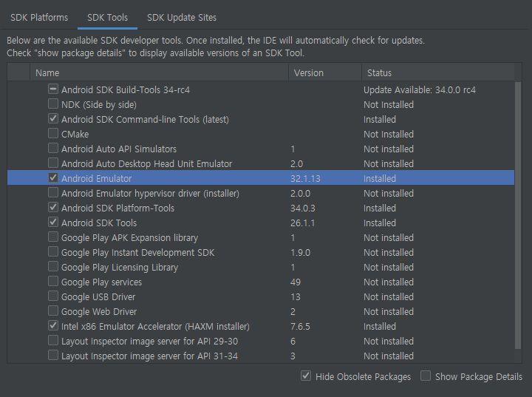Check the NDK (Side by side) box
The height and width of the screenshot is (397, 532).
click(x=53, y=104)
